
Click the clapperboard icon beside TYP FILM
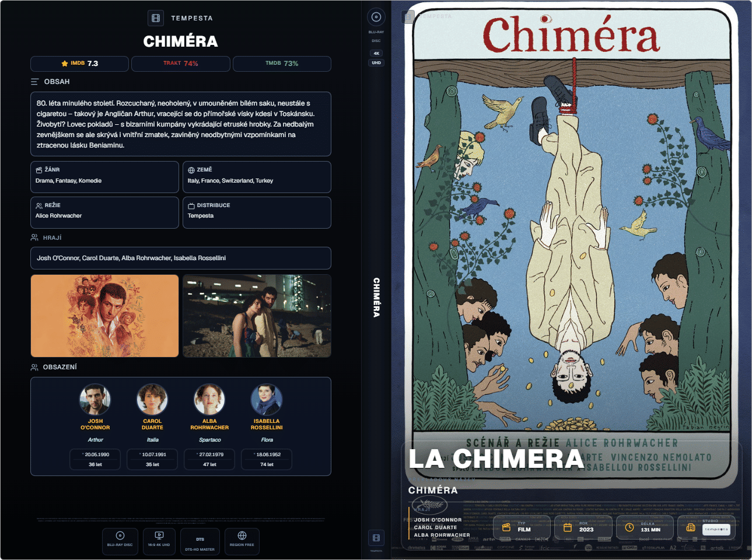point(506,527)
